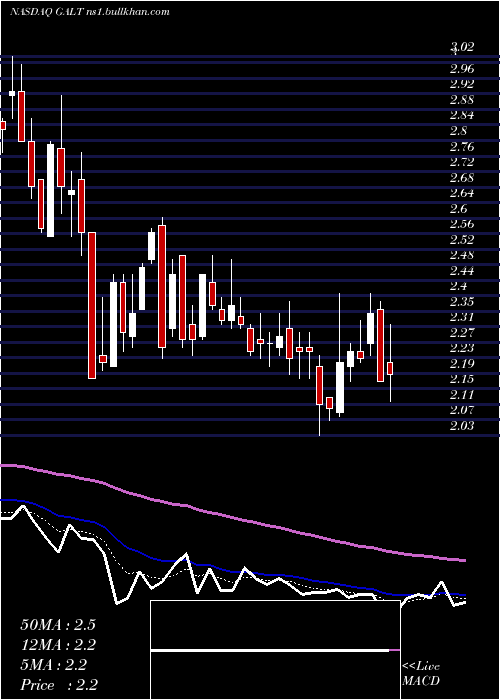
Task: Click the 2.11 price axis label
Action: point(462,395)
